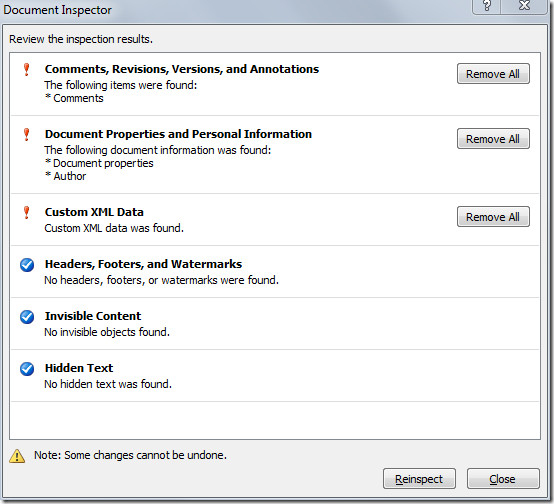This screenshot has height=504, width=554.
Task: Click the red exclamation icon beside Comments, Revisions
Action: tap(26, 69)
